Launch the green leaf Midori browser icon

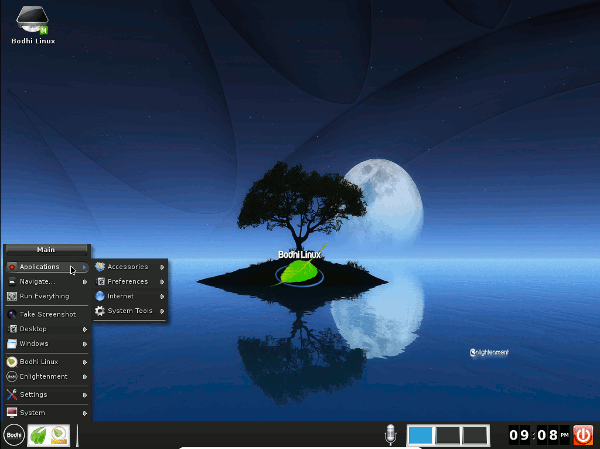[37, 435]
